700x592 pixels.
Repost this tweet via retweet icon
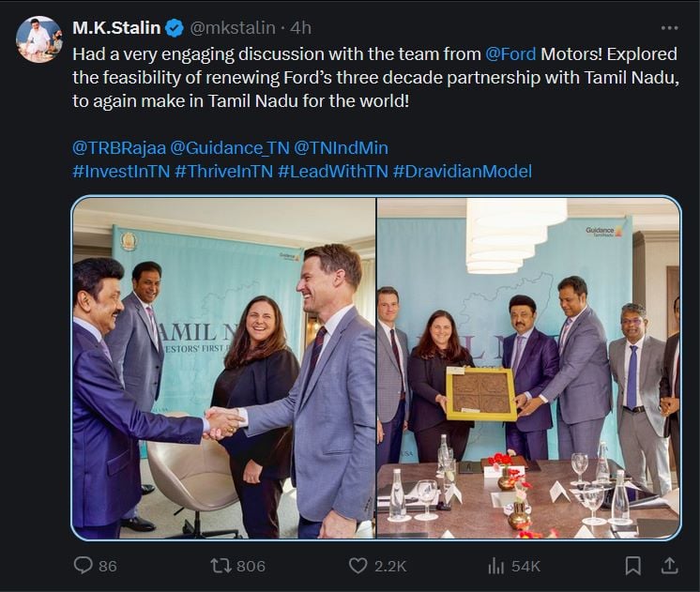pyautogui.click(x=221, y=566)
